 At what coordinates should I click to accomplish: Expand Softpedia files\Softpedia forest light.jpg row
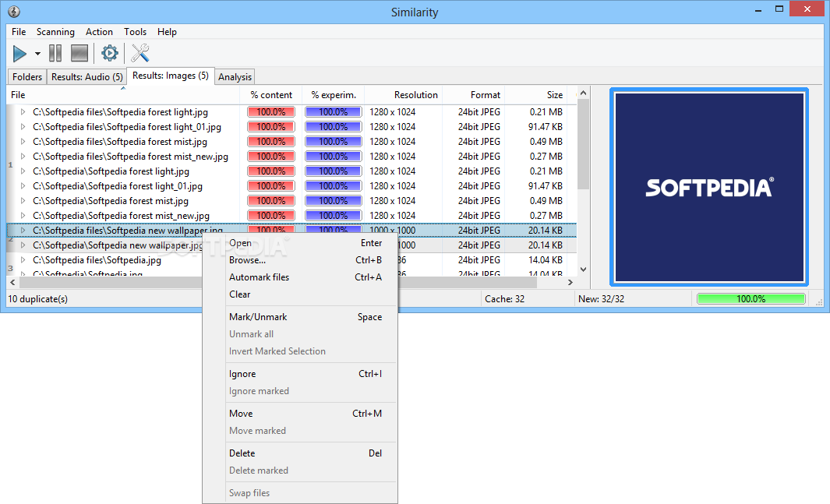(x=23, y=112)
